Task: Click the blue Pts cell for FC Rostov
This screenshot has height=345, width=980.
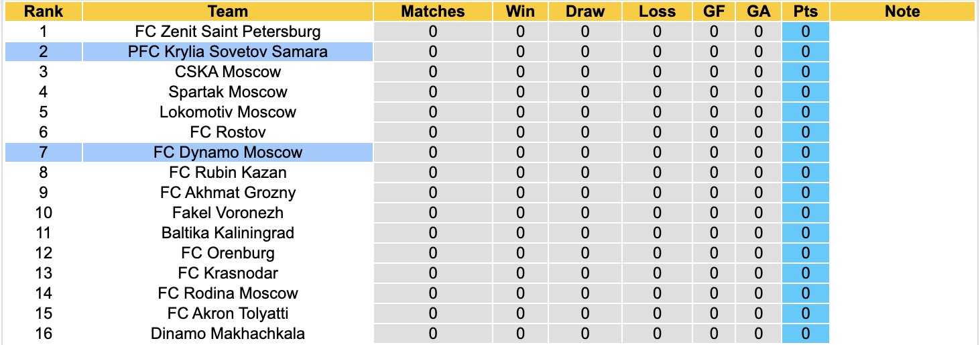Action: [806, 132]
